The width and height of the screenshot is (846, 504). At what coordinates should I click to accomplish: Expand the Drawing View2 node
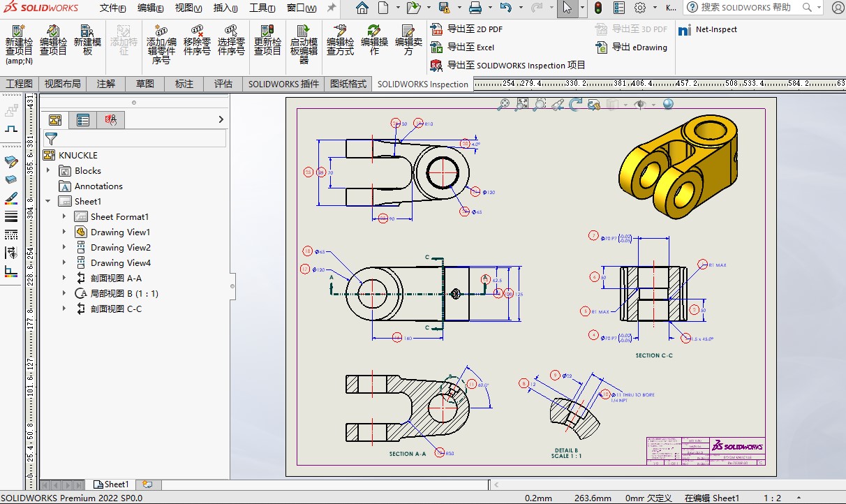(x=64, y=247)
